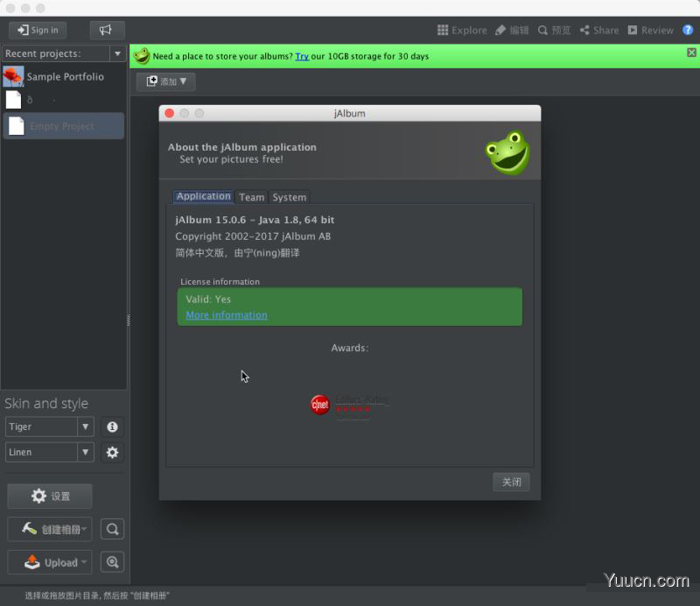Click the magnifier preview icon beside 创建相册
Viewport: 700px width, 606px height.
click(x=113, y=529)
